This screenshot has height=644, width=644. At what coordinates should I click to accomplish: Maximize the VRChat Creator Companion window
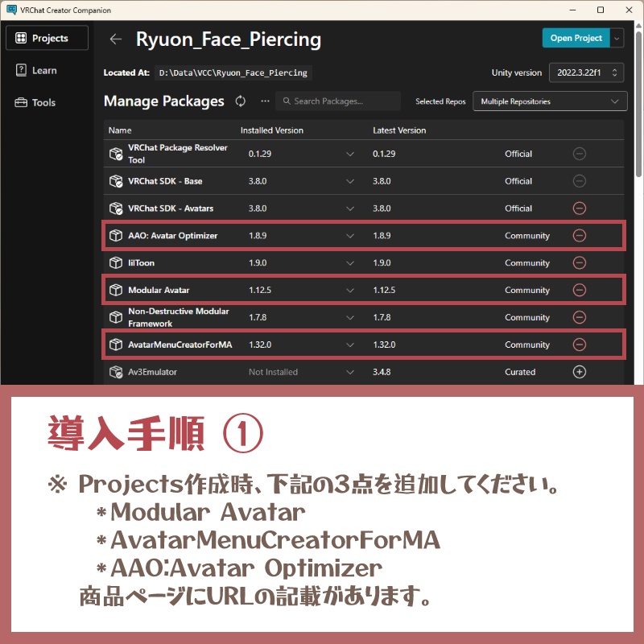(601, 10)
